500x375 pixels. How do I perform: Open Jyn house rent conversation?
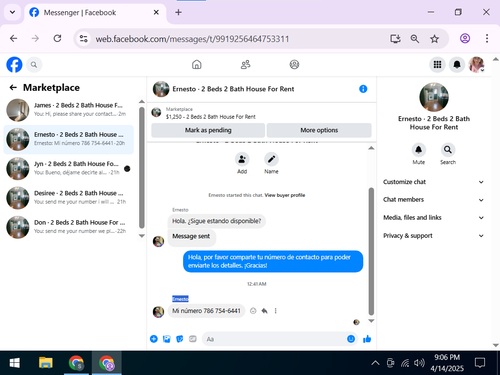pos(69,168)
